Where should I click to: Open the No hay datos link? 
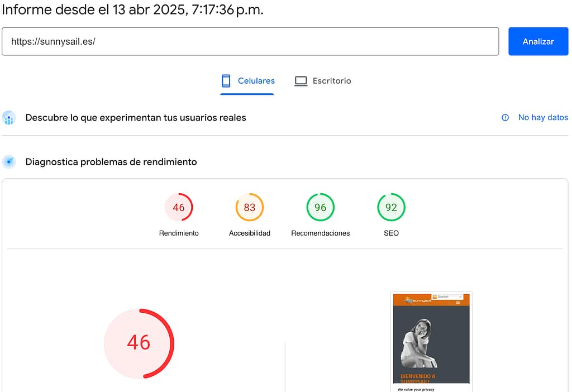click(542, 118)
